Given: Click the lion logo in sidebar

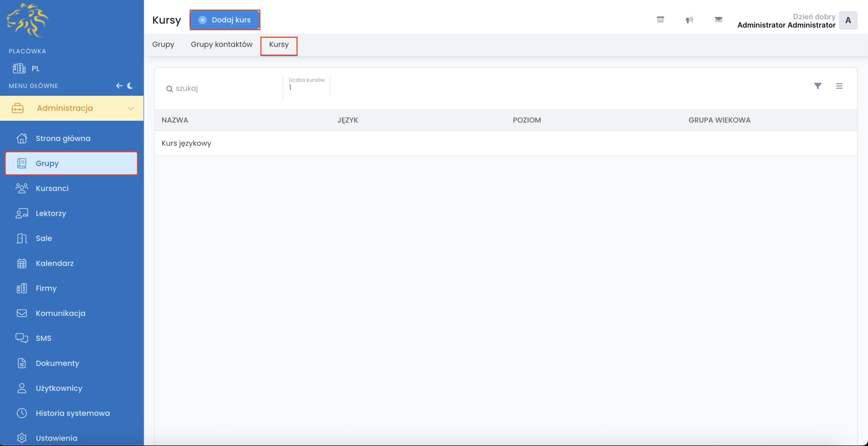Looking at the screenshot, I should [x=27, y=20].
